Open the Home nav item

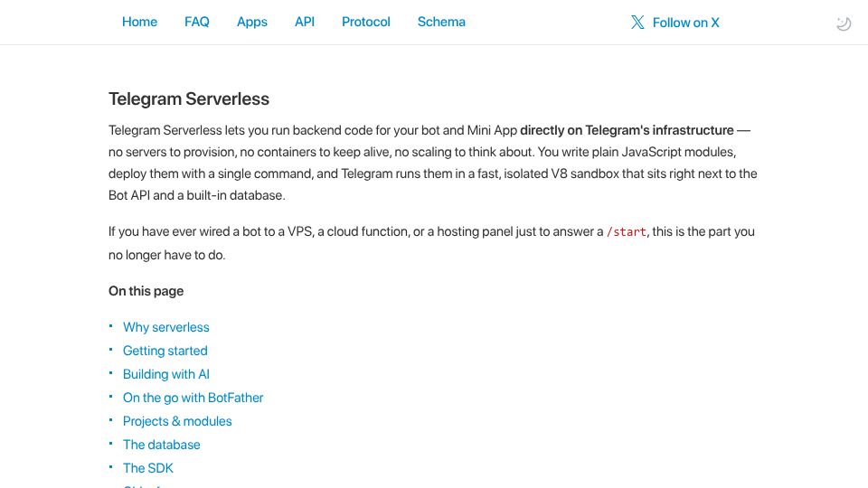(139, 22)
